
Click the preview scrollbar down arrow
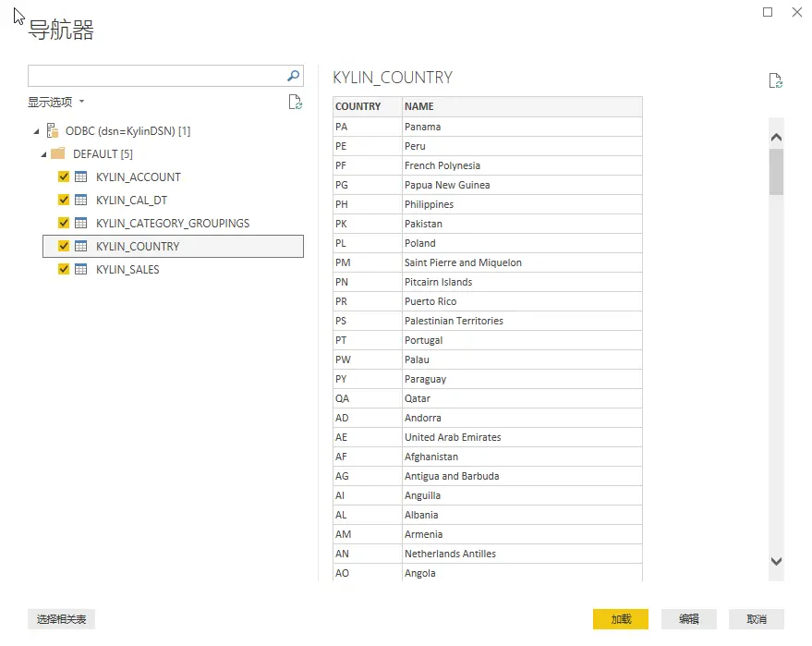click(776, 561)
